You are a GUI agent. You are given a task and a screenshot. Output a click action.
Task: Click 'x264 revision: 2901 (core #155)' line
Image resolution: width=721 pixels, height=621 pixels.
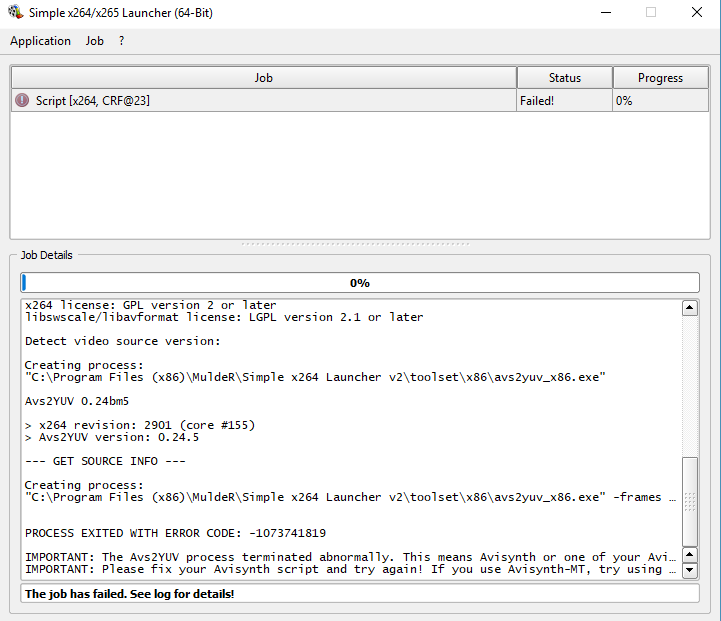click(140, 425)
